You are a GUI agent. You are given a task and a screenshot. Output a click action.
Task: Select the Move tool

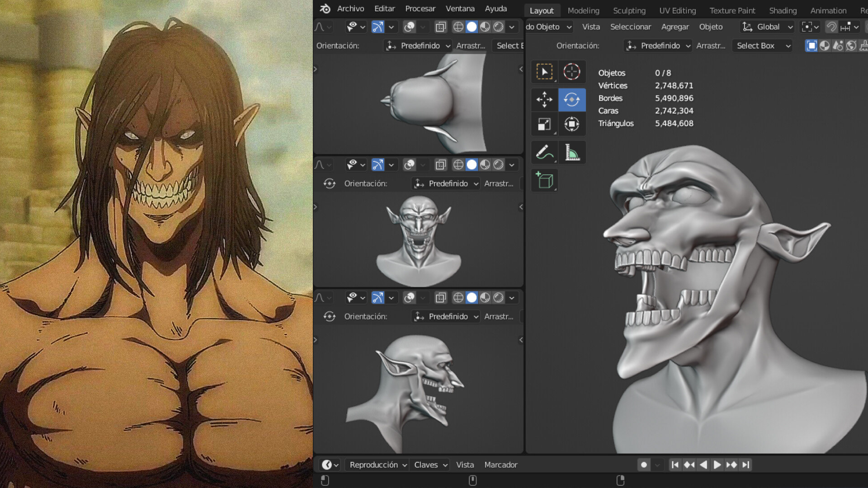pos(544,99)
